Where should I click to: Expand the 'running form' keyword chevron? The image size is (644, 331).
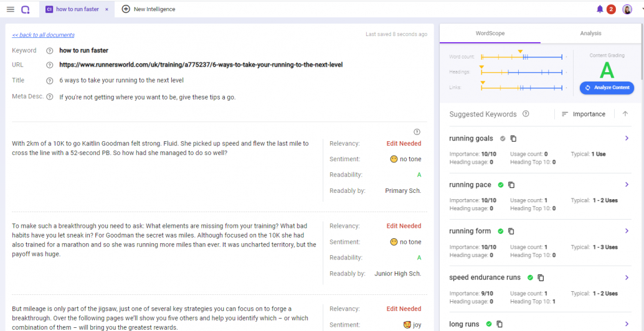[x=627, y=231]
